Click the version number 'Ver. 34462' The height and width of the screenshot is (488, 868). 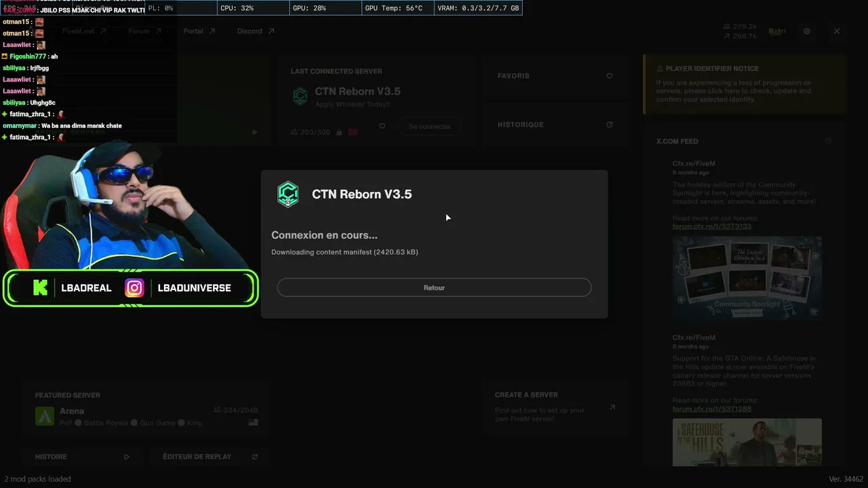[846, 479]
